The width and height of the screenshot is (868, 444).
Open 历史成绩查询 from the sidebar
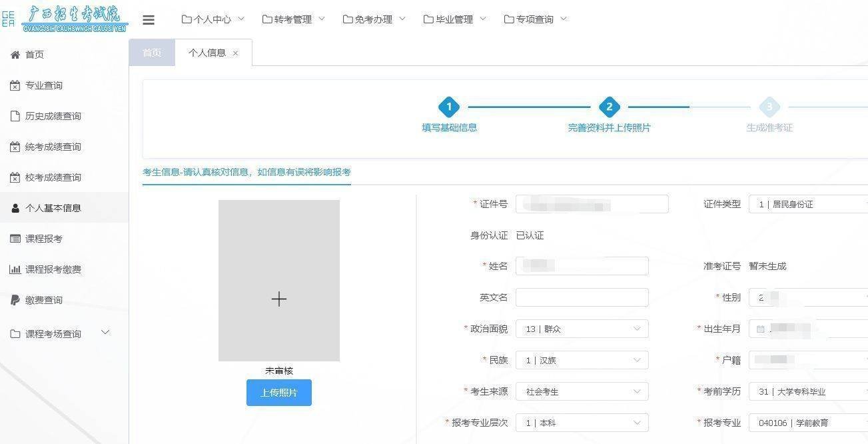(x=15, y=115)
